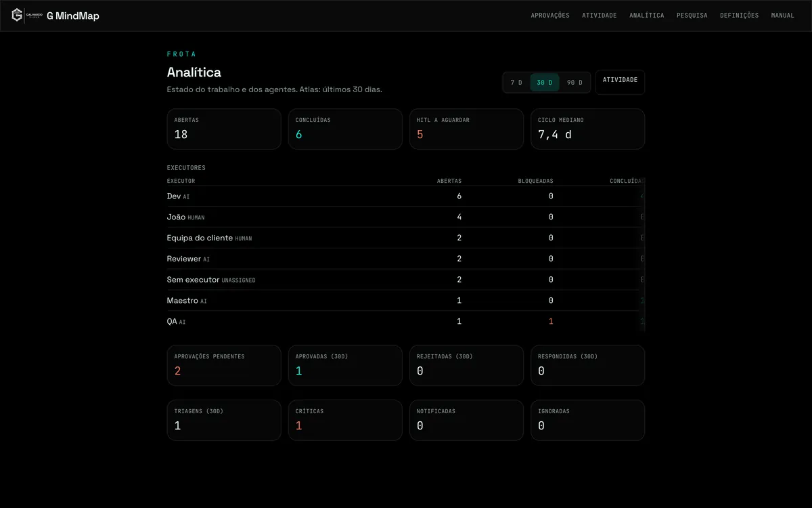Select the Dev executor row name

pos(174,196)
